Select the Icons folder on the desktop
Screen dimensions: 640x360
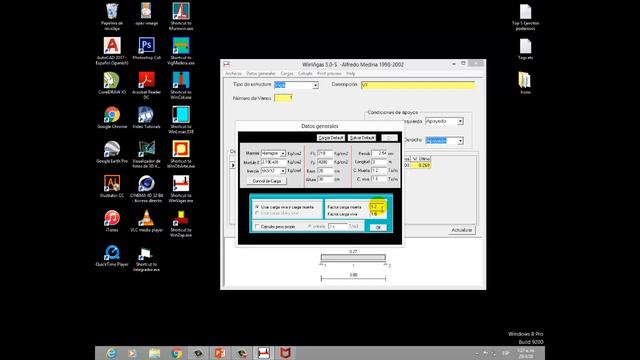[x=525, y=83]
